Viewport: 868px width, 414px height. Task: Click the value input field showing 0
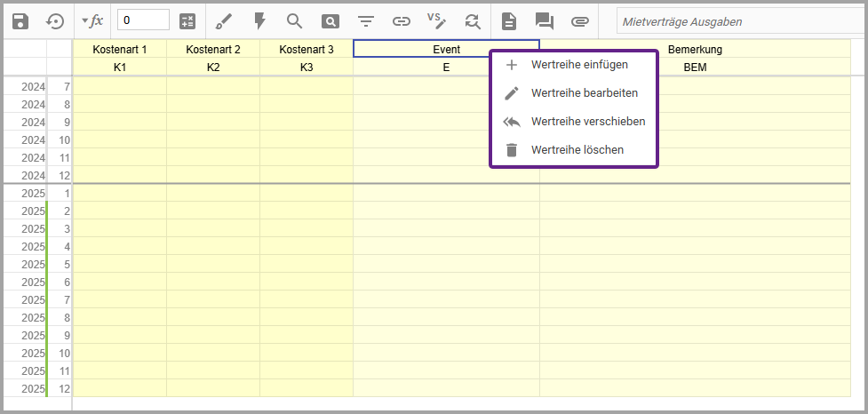pyautogui.click(x=143, y=20)
